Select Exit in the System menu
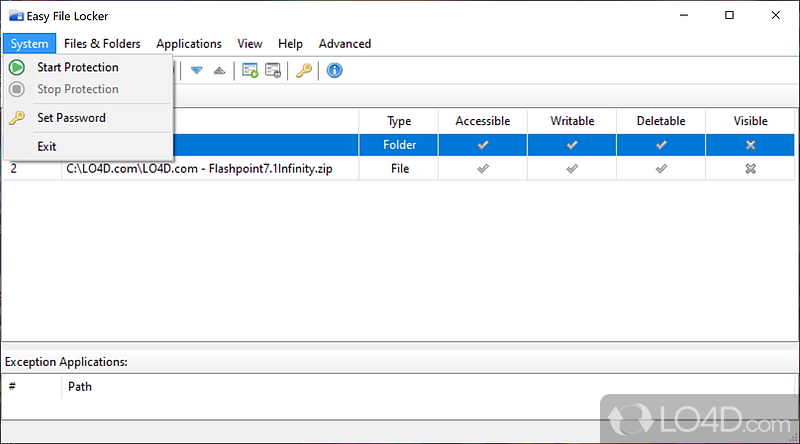Viewport: 800px width, 444px height. coord(47,146)
